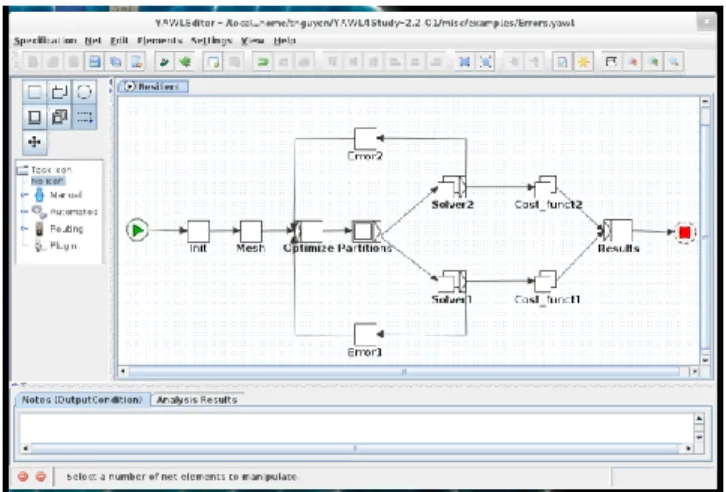The height and width of the screenshot is (492, 726).
Task: Click the canvas scrollbar left arrow
Action: pyautogui.click(x=123, y=372)
